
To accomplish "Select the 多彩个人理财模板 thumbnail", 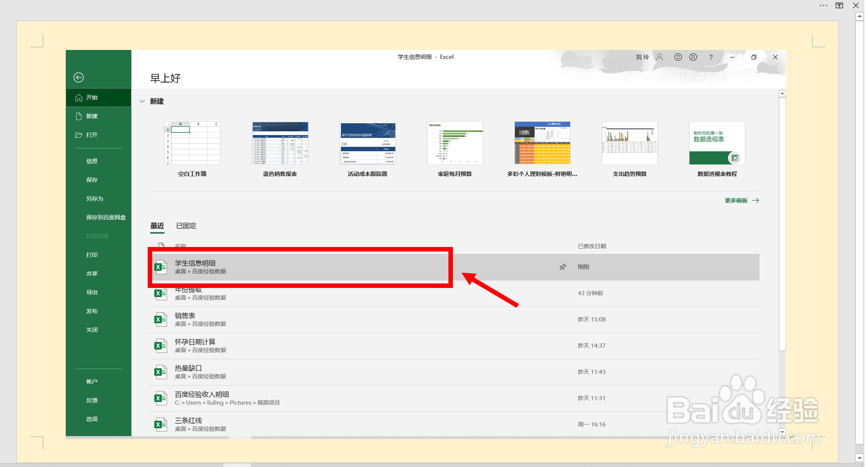I will 542,143.
